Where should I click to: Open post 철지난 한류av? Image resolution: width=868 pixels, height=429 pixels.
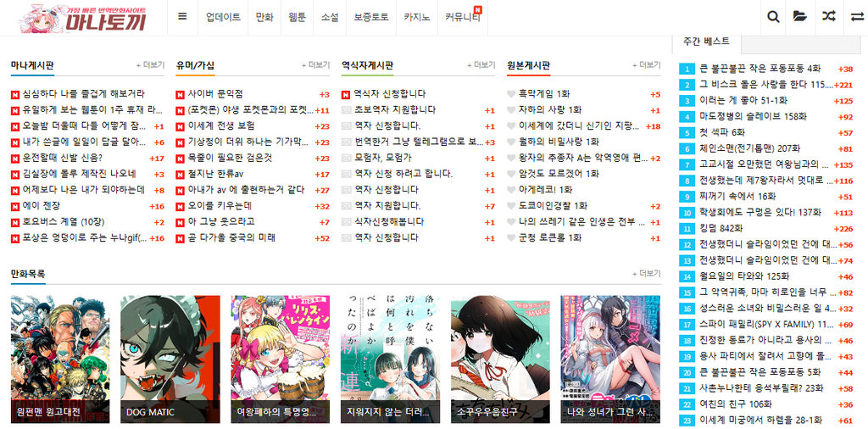coord(216,175)
